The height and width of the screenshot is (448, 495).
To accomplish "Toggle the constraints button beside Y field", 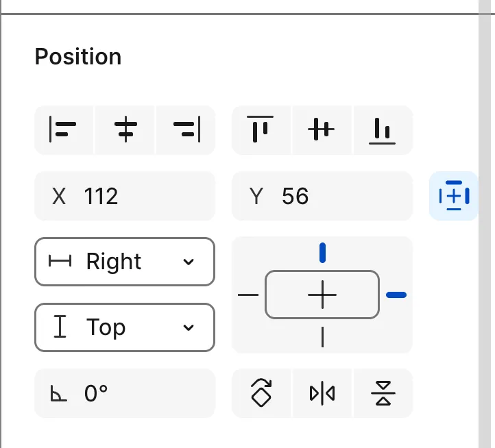I will [453, 196].
